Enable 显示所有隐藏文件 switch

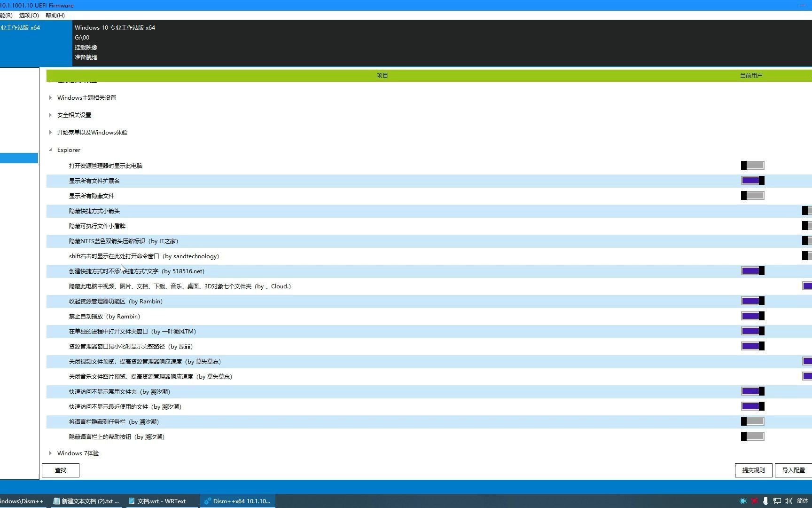point(753,196)
